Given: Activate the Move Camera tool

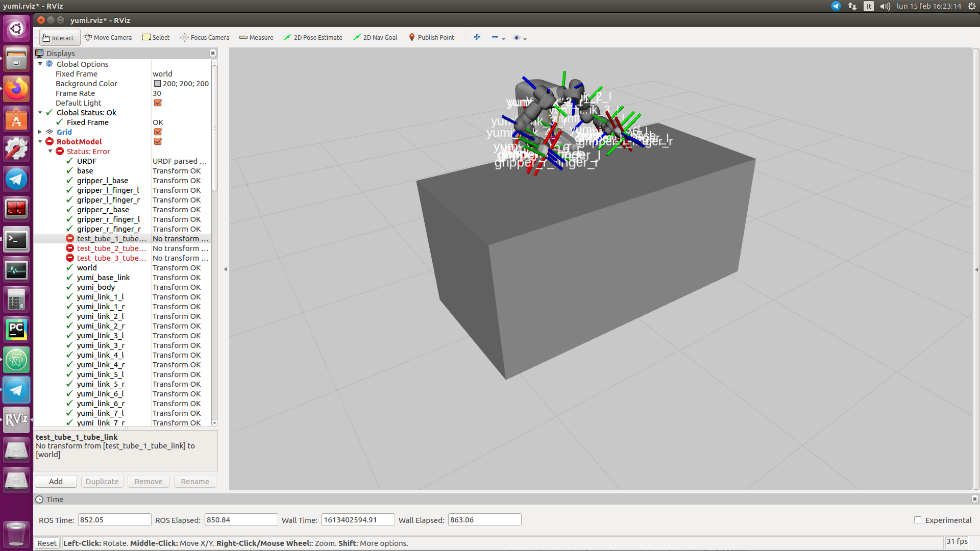Looking at the screenshot, I should [108, 37].
